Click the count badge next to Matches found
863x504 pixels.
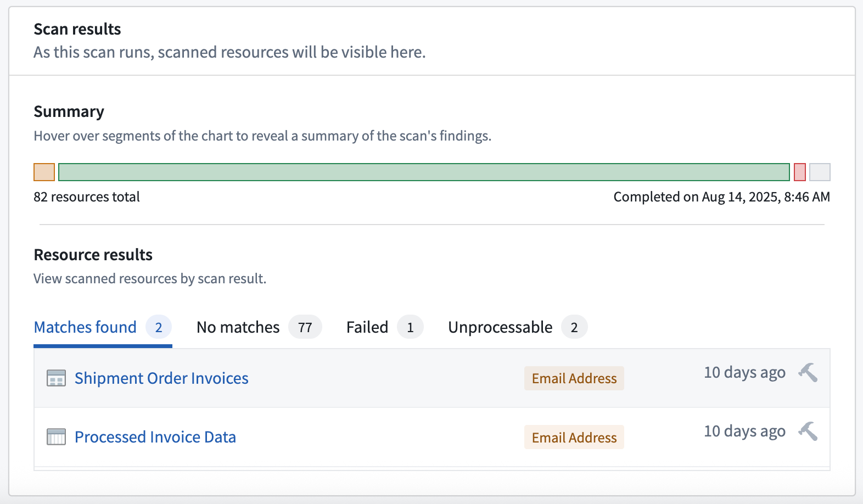pyautogui.click(x=159, y=328)
